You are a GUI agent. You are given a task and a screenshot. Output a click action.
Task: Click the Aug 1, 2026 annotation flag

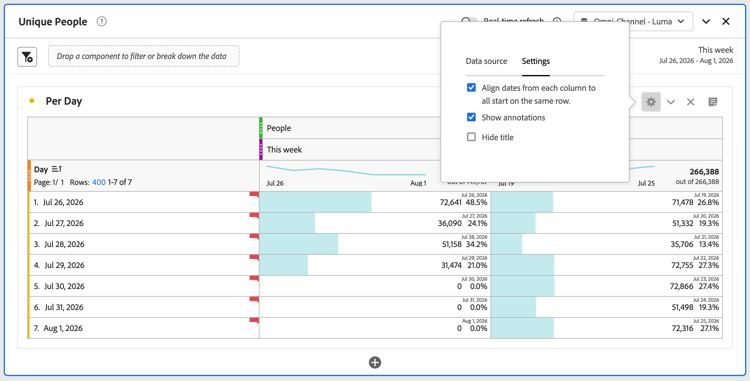click(x=254, y=321)
